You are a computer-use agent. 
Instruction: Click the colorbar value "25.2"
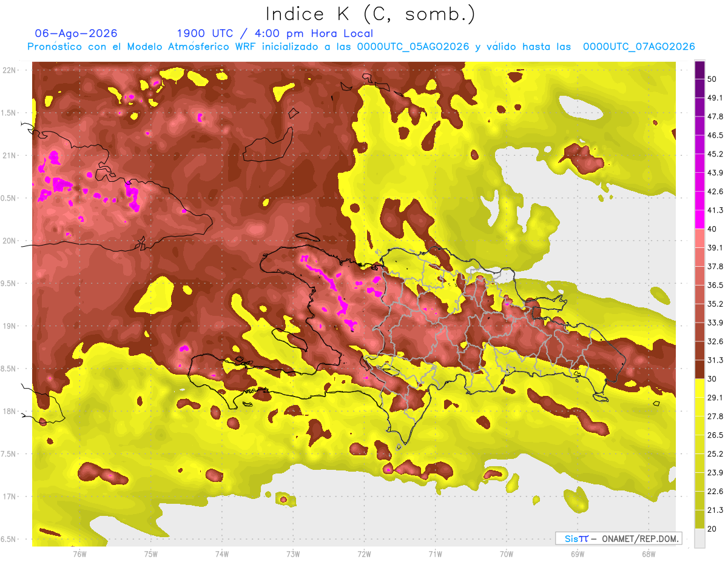coord(714,454)
